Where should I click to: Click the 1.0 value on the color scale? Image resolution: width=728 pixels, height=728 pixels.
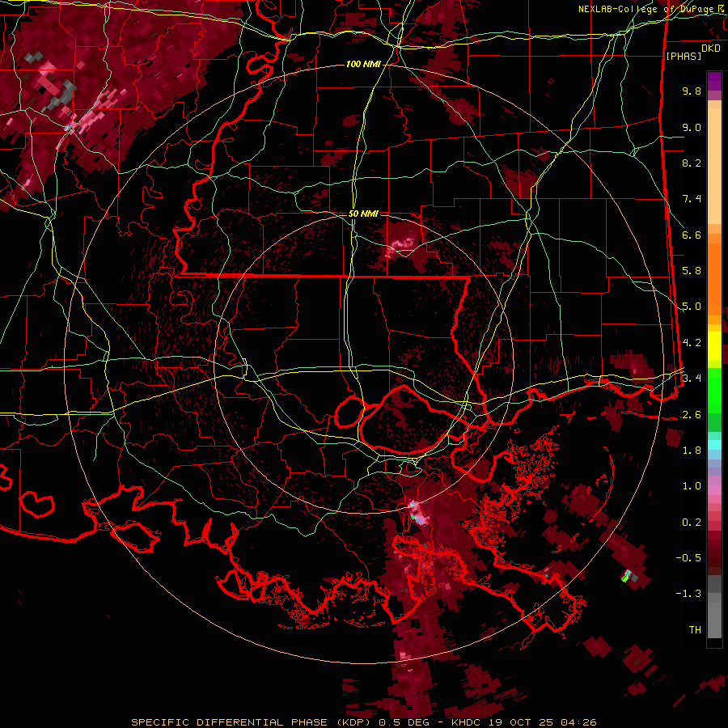(x=692, y=486)
